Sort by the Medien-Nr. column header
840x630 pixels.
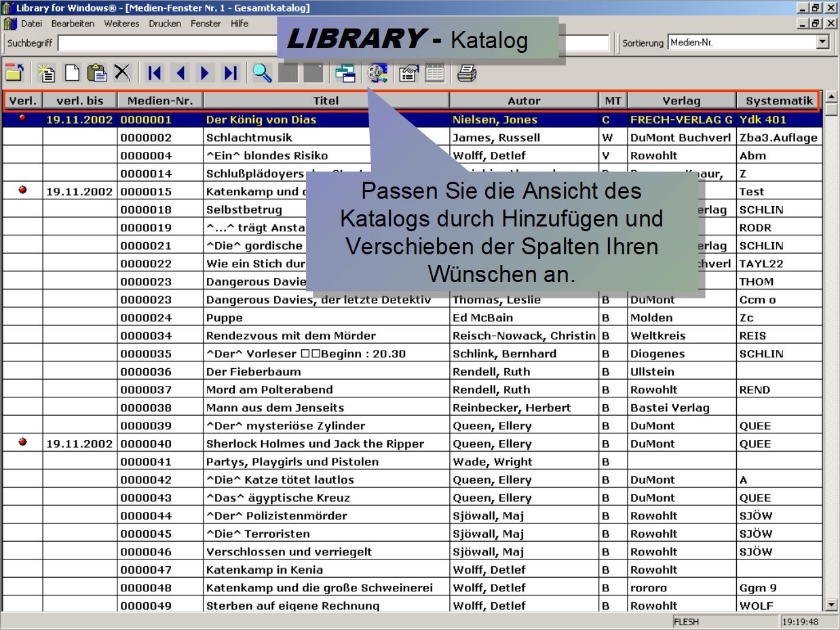point(160,101)
